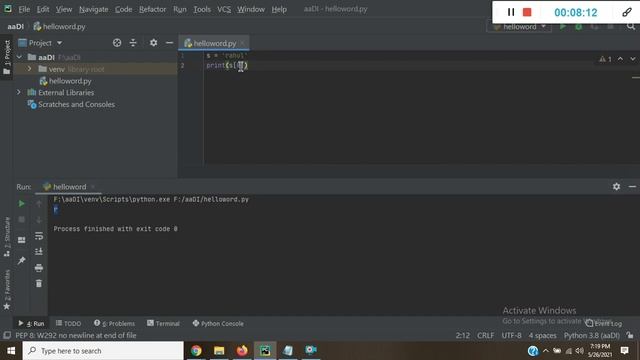Open the TODO tool tab

(69, 324)
